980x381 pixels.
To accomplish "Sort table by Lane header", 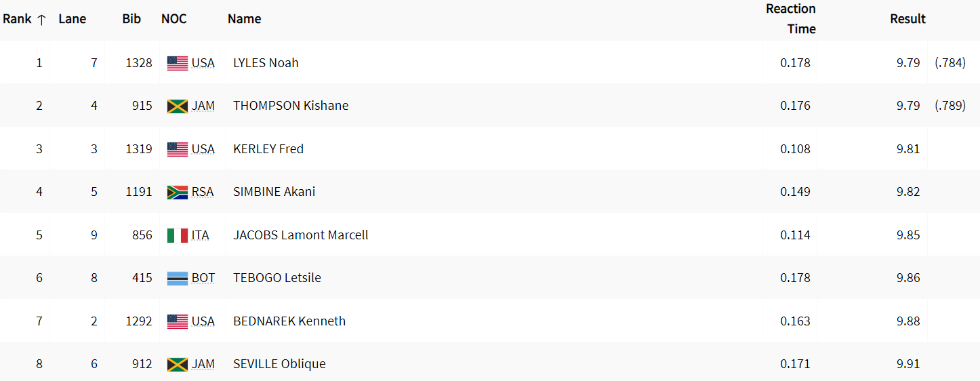I will (x=73, y=19).
